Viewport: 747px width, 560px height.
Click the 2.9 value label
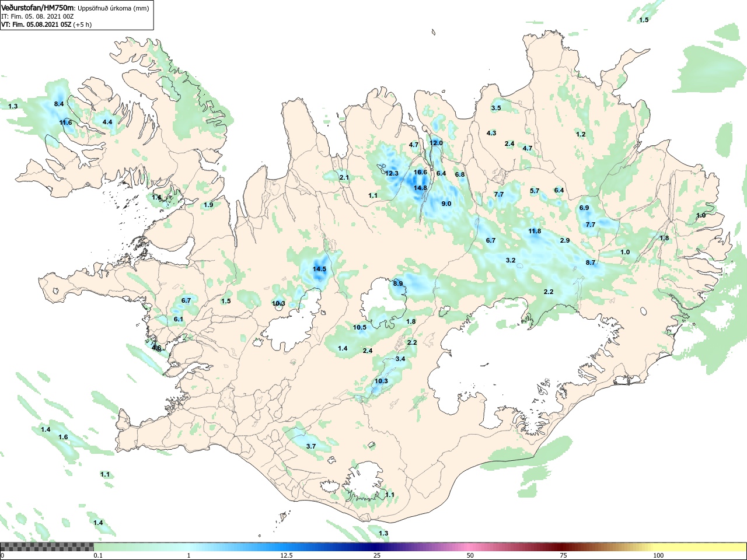pos(565,240)
